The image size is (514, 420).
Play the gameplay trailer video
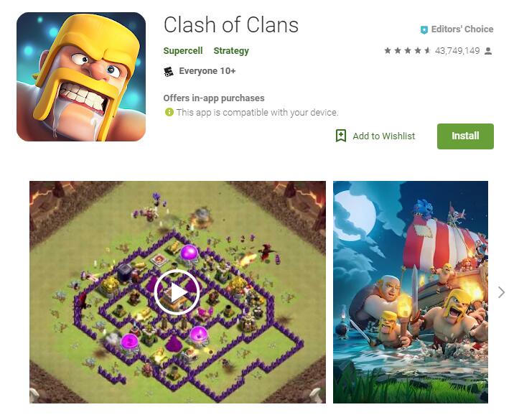pos(177,291)
